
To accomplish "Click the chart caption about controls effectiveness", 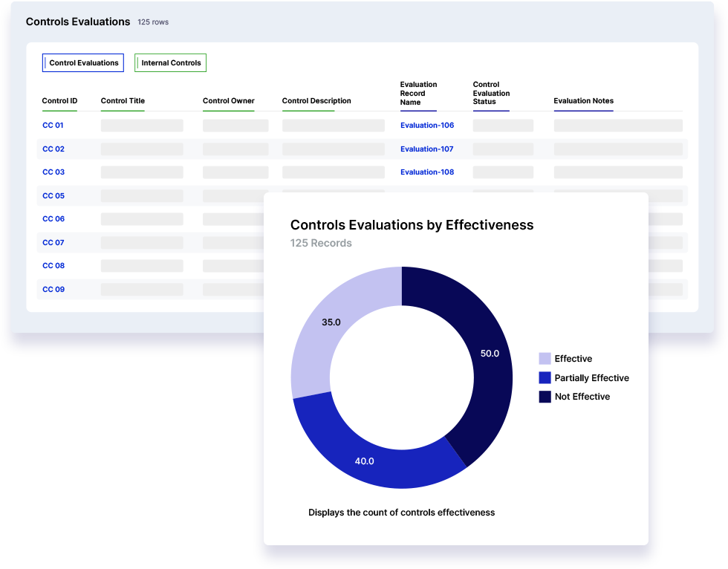I will coord(402,513).
